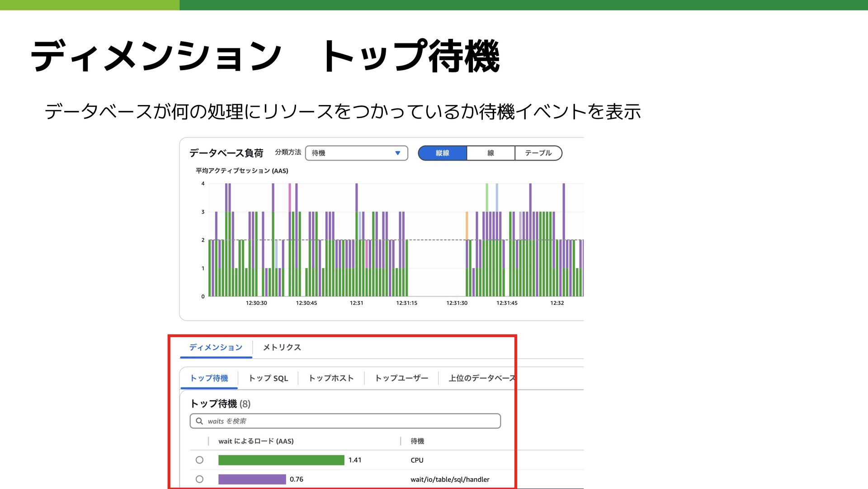The height and width of the screenshot is (489, 868).
Task: Click the search magnifier icon in waits field
Action: pos(199,421)
